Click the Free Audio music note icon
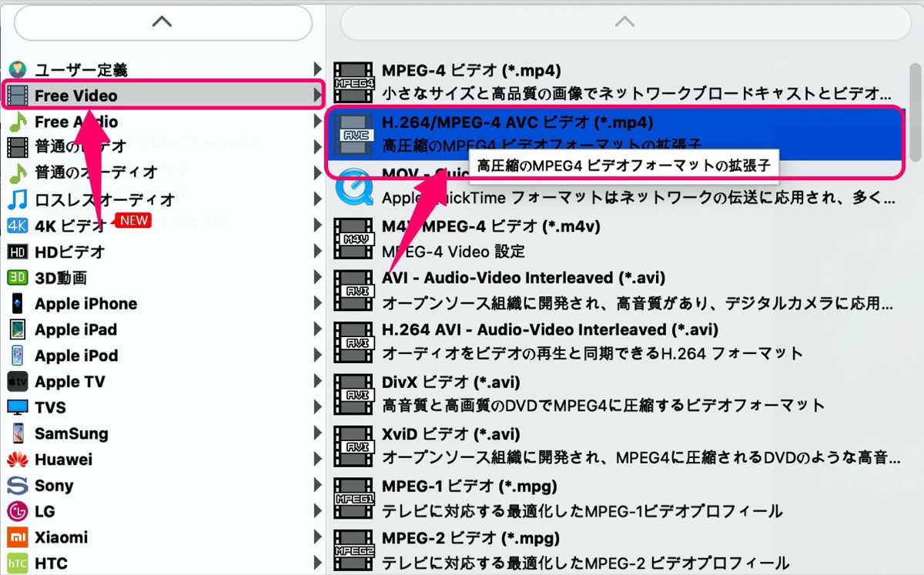The width and height of the screenshot is (924, 575). [x=17, y=122]
